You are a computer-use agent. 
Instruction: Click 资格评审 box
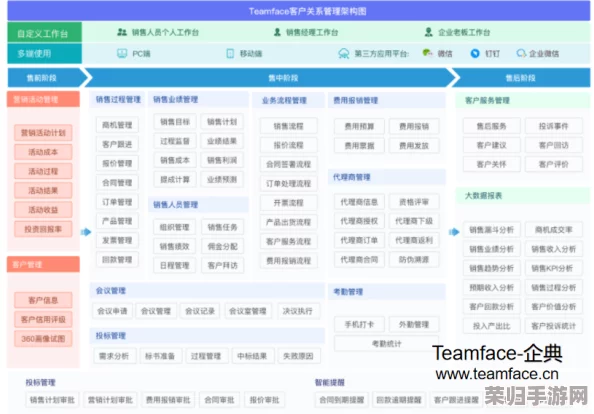[414, 202]
